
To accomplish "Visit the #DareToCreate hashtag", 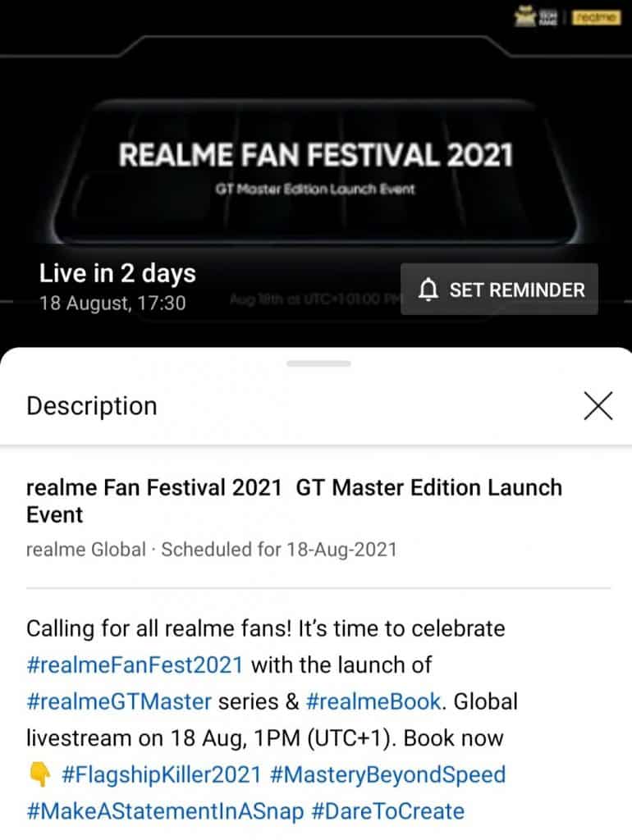I will point(387,811).
